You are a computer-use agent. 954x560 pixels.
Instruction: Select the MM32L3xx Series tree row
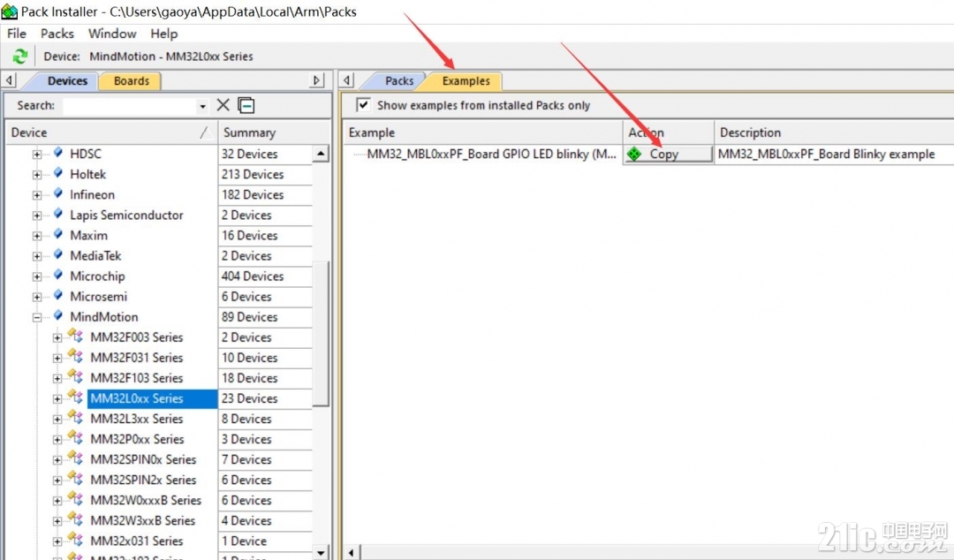click(x=136, y=419)
